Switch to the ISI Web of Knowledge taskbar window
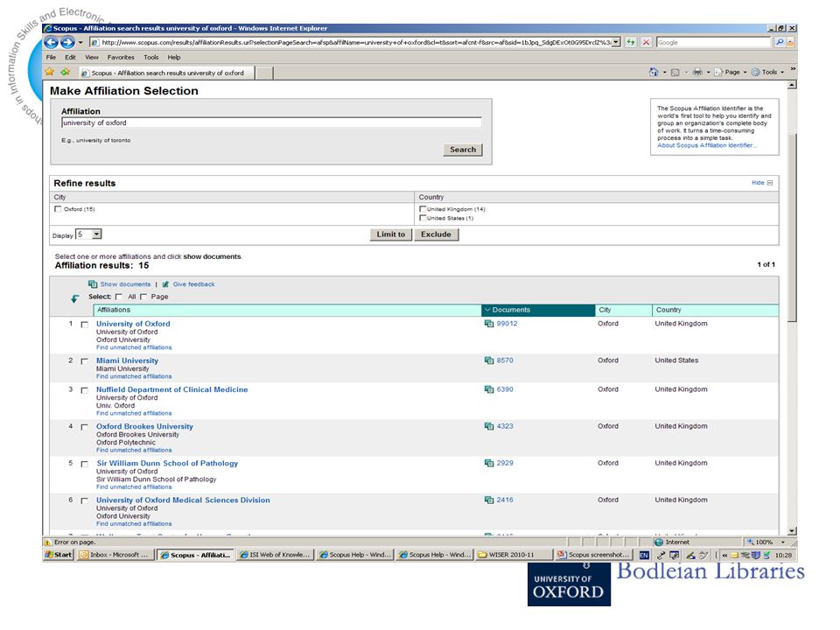The image size is (840, 630). (275, 555)
